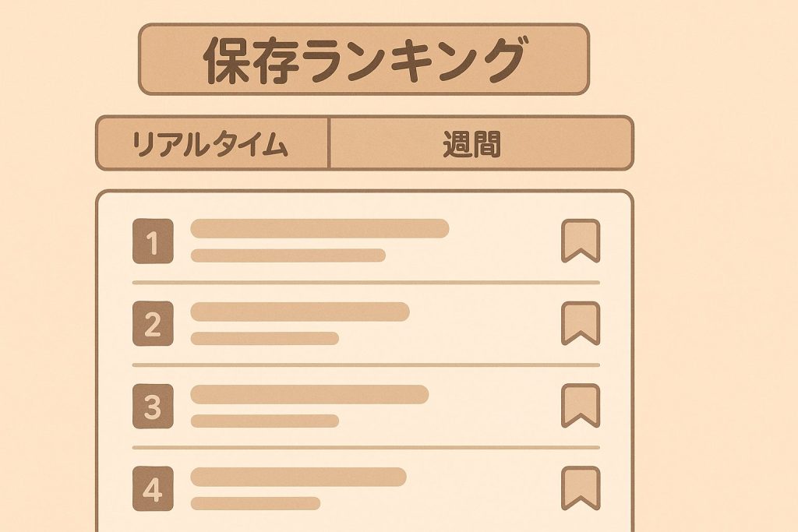Open the rank 4 item title
798x532 pixels.
pyautogui.click(x=298, y=477)
